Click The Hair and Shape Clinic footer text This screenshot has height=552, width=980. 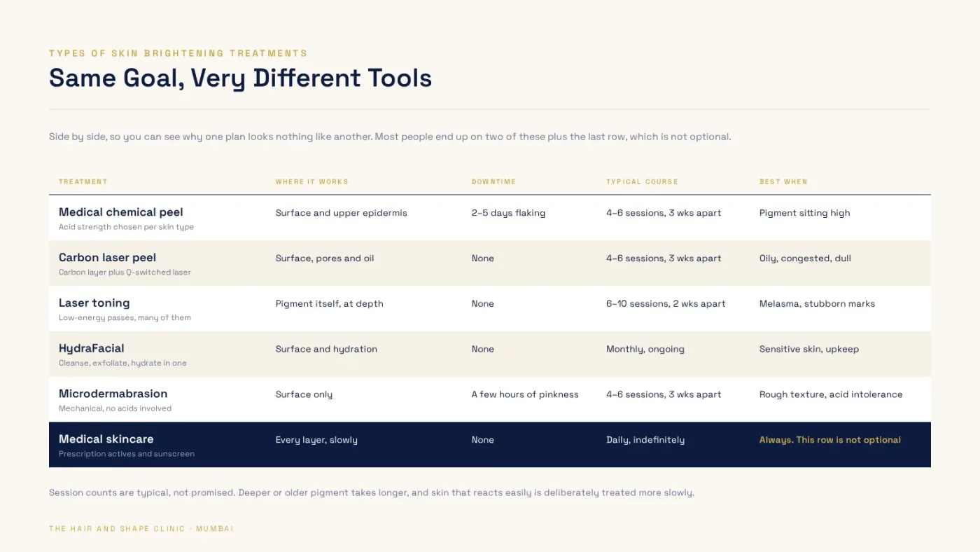[x=141, y=529]
